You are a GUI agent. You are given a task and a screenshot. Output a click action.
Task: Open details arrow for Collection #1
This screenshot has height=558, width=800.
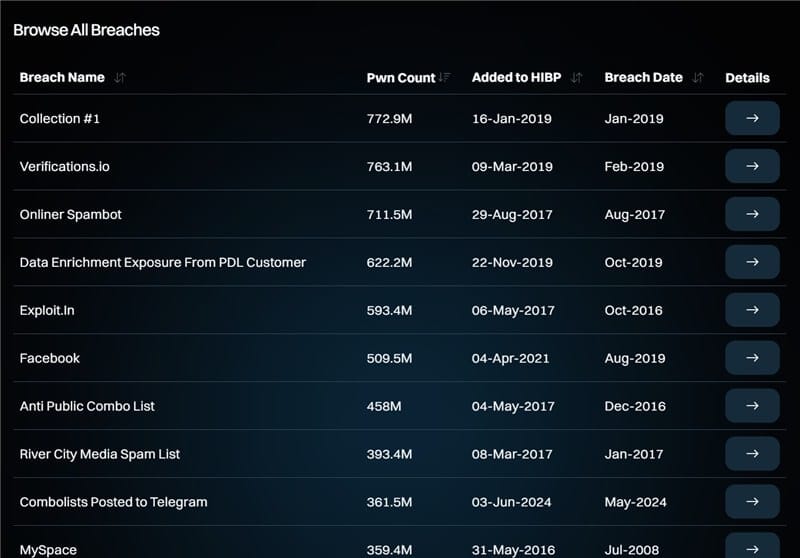pyautogui.click(x=752, y=118)
